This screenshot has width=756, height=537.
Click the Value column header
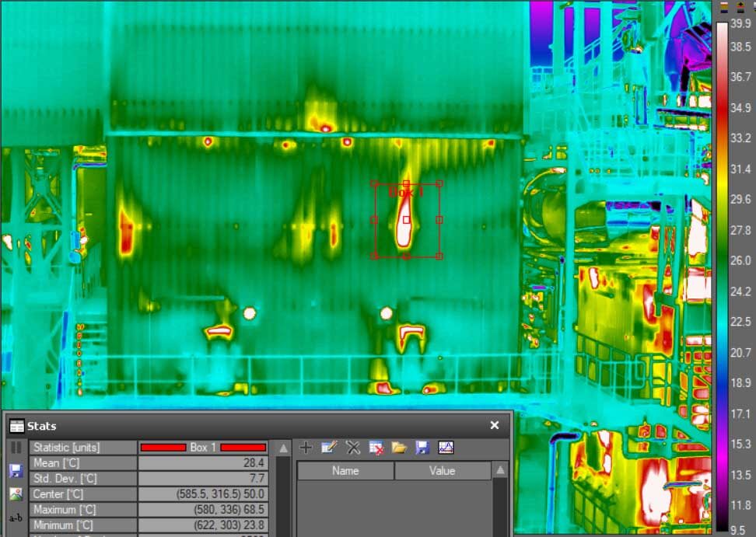[x=442, y=471]
